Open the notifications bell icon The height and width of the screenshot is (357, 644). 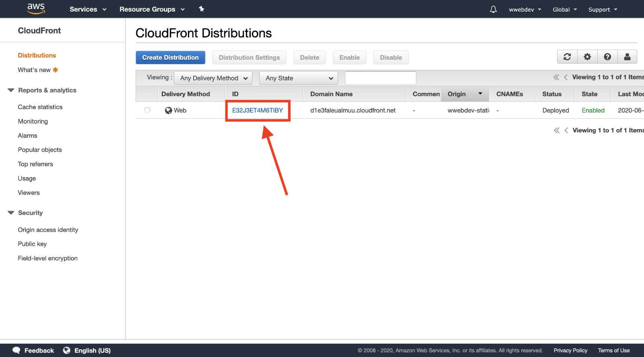coord(493,9)
